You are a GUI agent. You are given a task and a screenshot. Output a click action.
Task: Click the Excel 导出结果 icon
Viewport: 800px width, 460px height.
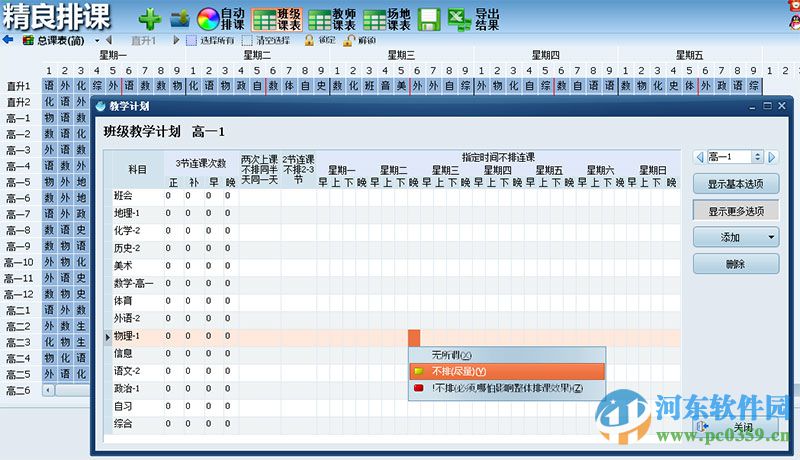473,19
